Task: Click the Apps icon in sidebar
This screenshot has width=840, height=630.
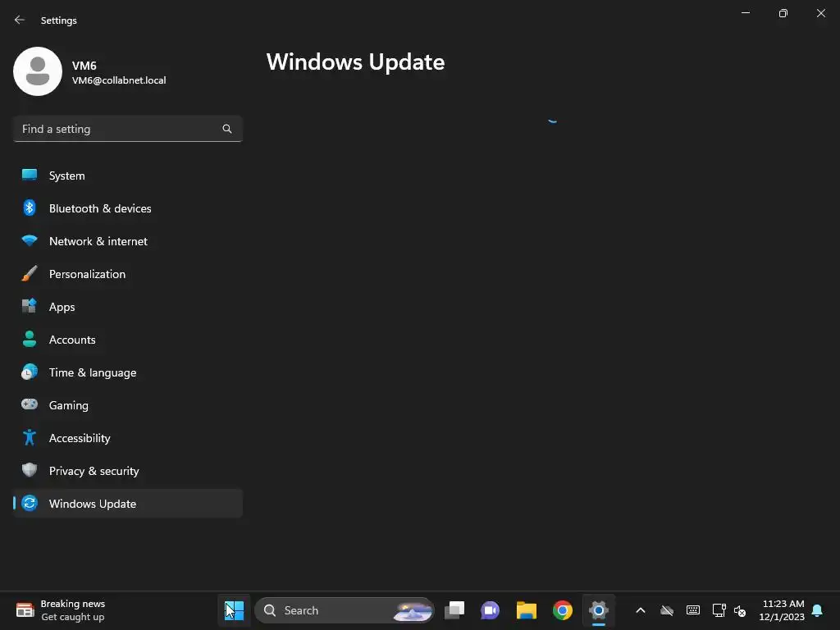Action: 30,306
